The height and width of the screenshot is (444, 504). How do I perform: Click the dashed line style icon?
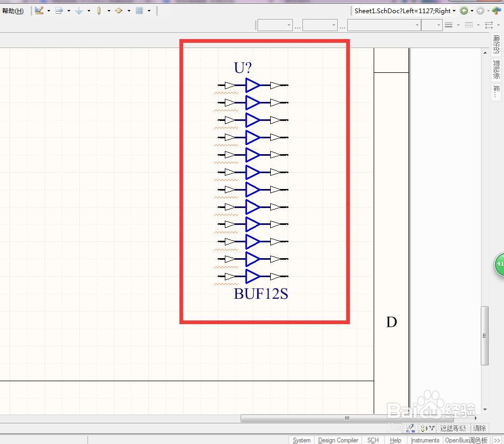pyautogui.click(x=469, y=25)
